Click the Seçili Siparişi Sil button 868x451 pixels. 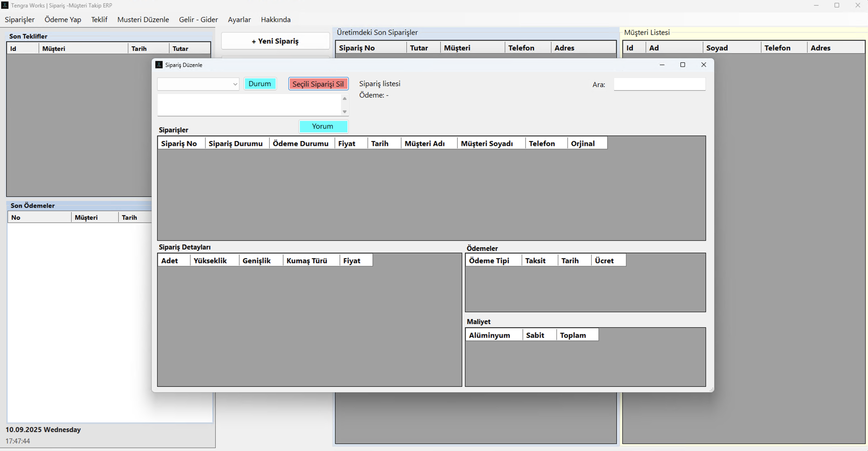click(318, 84)
